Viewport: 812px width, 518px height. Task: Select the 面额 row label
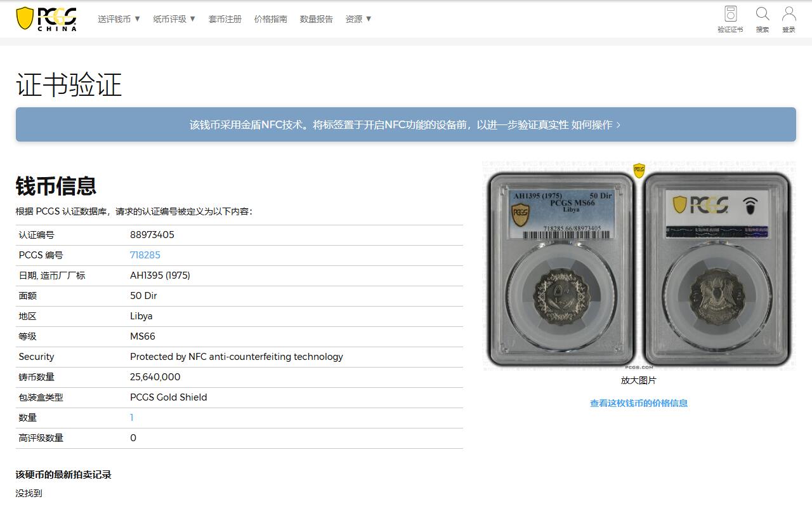[x=27, y=296]
